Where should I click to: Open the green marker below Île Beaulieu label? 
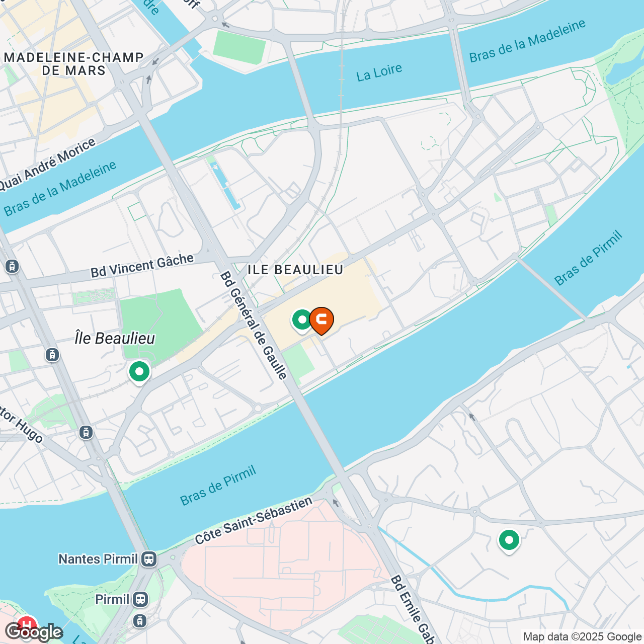pos(139,373)
